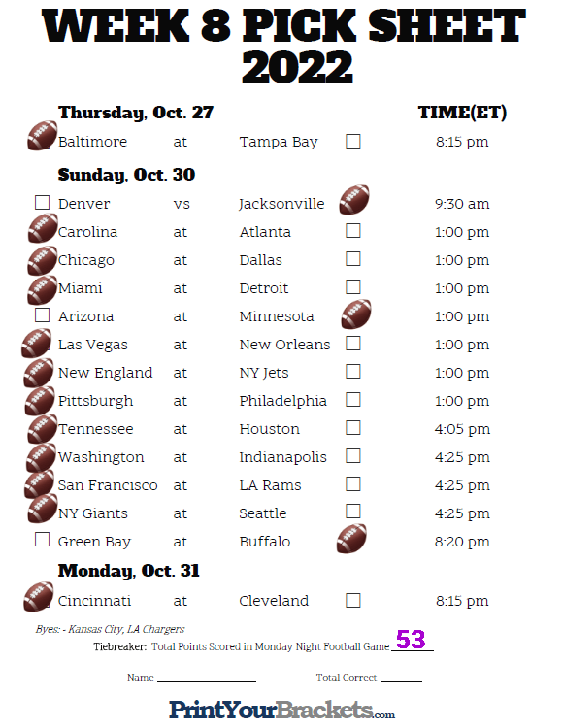Image resolution: width=563 pixels, height=728 pixels.
Task: Check the Cleveland pick box
Action: coord(353,600)
